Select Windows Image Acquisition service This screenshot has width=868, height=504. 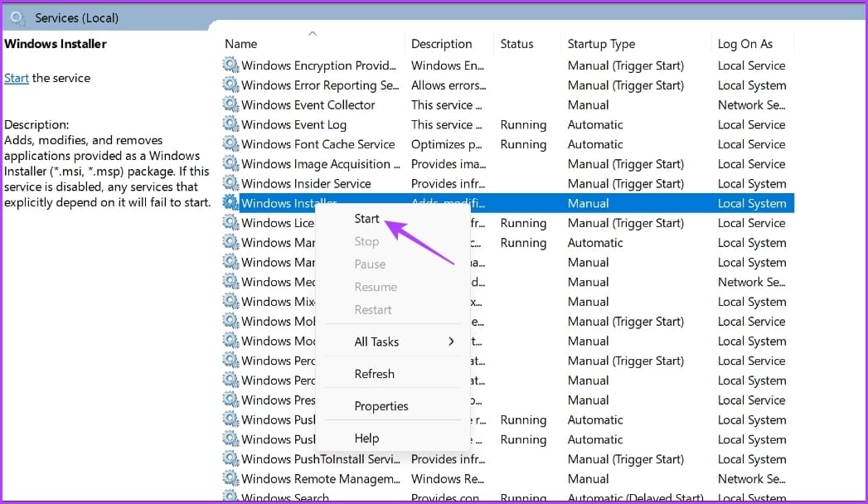click(x=507, y=164)
